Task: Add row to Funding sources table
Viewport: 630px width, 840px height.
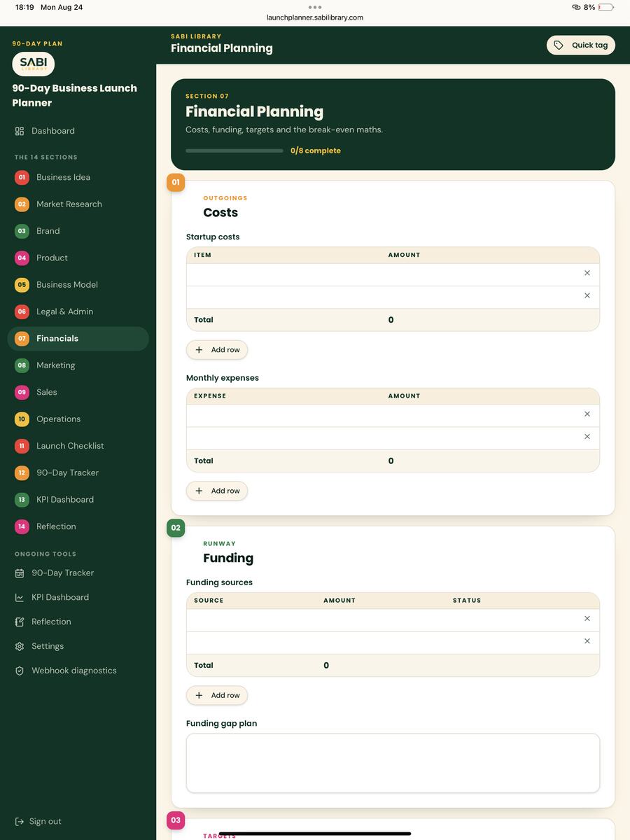Action: (x=217, y=695)
